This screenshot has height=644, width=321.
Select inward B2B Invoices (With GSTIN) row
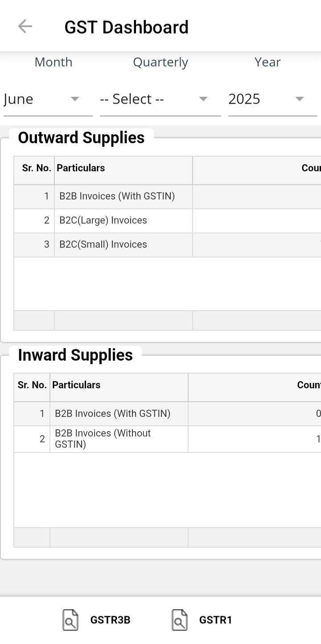coord(112,414)
